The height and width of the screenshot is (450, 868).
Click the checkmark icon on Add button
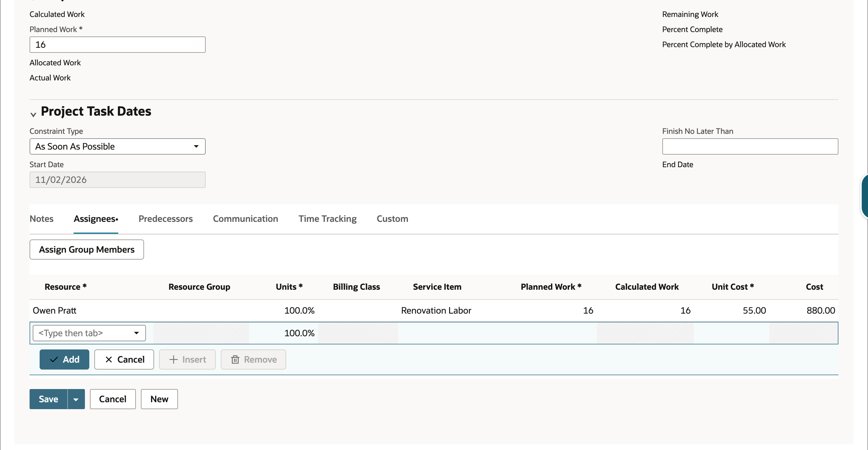[x=53, y=359]
